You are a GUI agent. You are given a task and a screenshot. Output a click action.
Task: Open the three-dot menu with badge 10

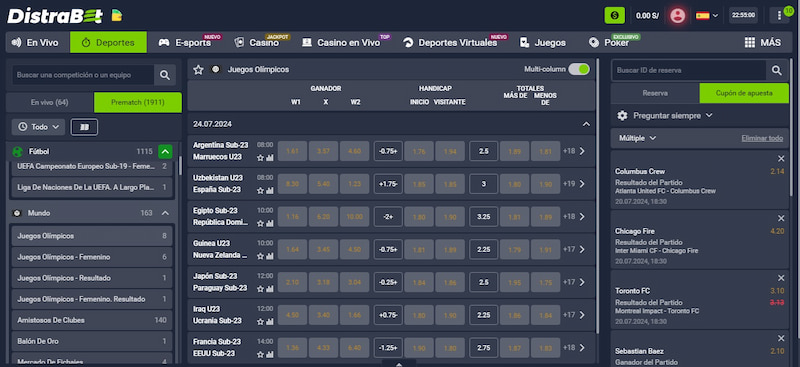coord(779,15)
